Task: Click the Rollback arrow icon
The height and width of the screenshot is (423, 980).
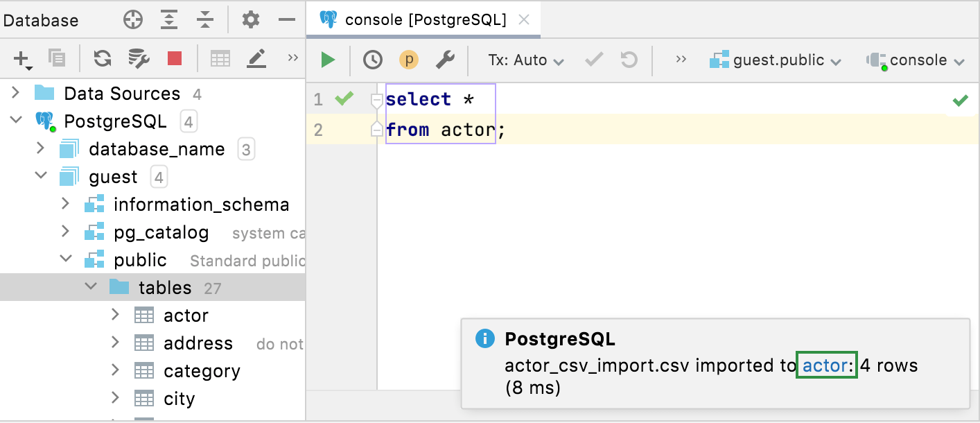Action: click(x=629, y=60)
